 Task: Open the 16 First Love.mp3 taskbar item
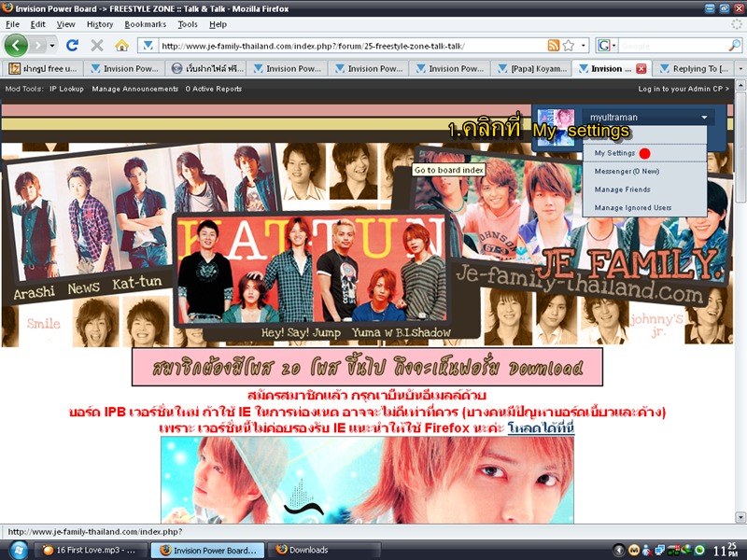pos(90,550)
